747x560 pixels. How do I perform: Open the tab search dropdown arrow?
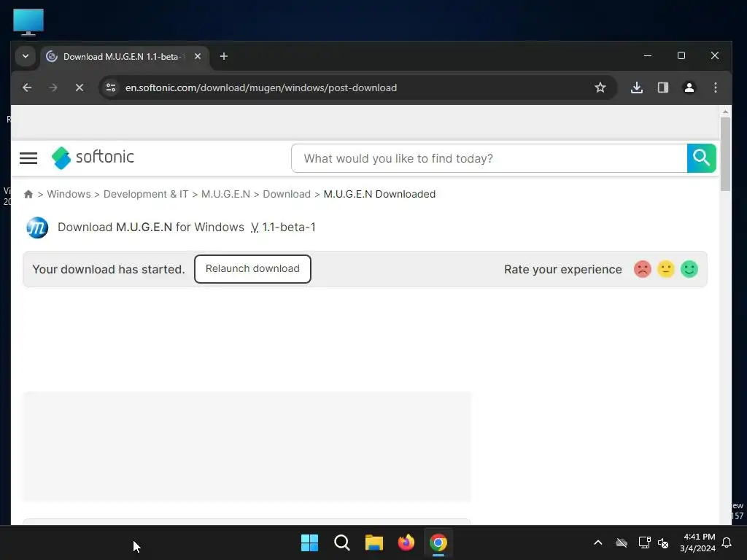click(26, 56)
